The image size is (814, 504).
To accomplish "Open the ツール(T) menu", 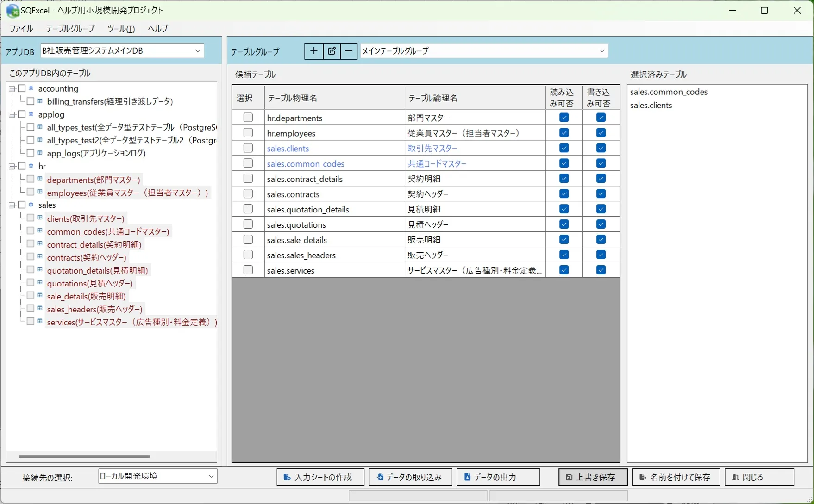I will click(x=121, y=29).
